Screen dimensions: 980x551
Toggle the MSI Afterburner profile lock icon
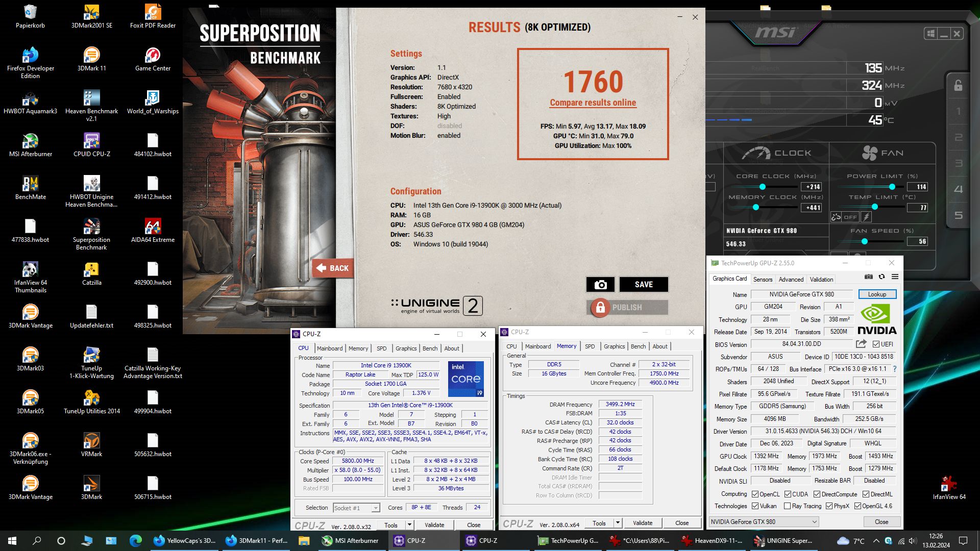(x=959, y=85)
